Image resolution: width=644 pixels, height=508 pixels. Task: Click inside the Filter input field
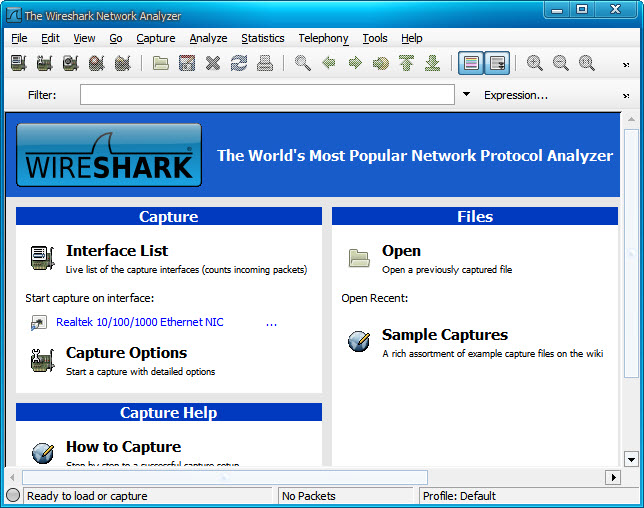267,95
